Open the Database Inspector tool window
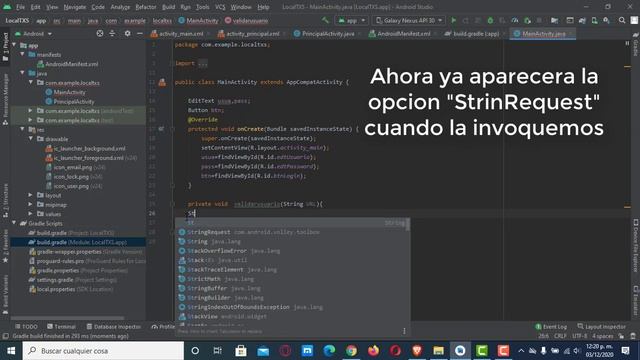The width and height of the screenshot is (640, 360). [113, 327]
